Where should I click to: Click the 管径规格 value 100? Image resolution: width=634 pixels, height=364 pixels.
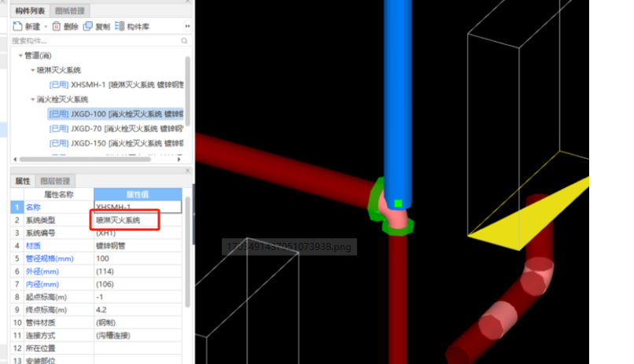[138, 258]
